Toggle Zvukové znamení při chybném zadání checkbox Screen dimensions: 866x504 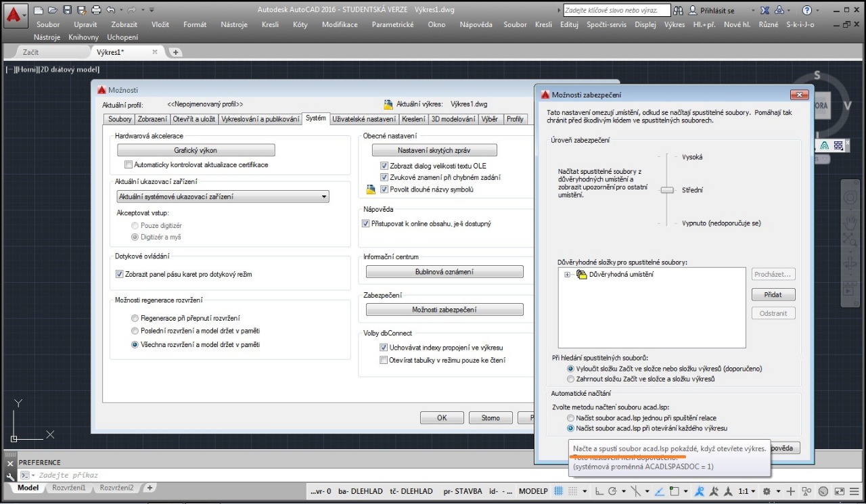[384, 177]
